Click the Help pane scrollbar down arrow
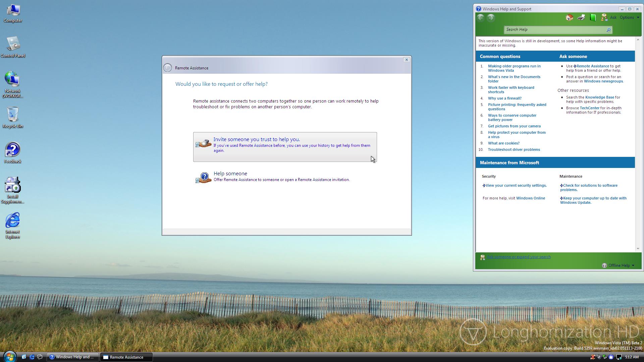 (638, 248)
